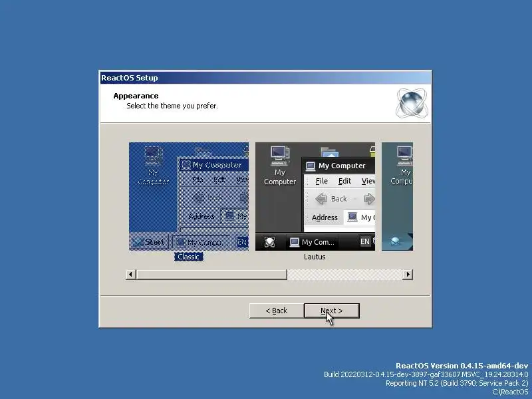Click the left scroll arrow of theme list
Screen dimensions: 532x399
(131, 274)
